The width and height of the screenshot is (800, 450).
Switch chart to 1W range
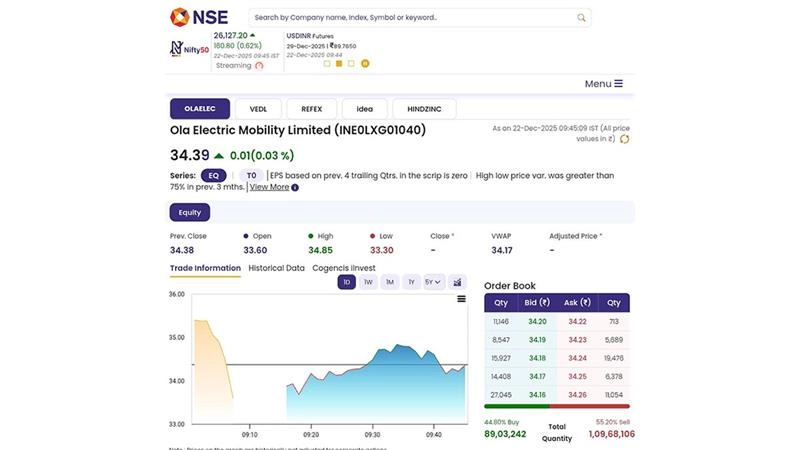tap(368, 282)
